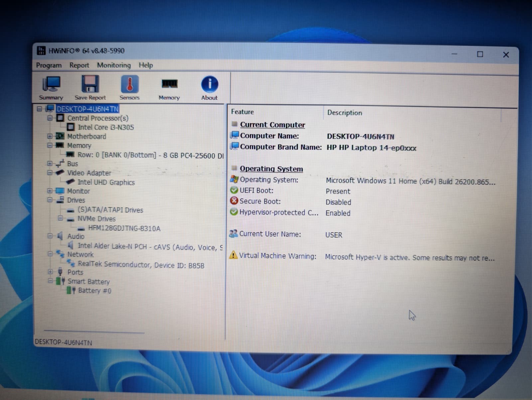The image size is (532, 400).
Task: Click the HP Laptop 14-ep0xxx brand value
Action: pos(371,148)
